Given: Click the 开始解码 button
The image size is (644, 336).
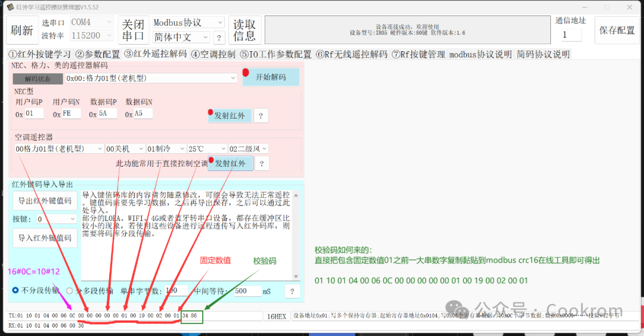Looking at the screenshot, I should [x=271, y=77].
